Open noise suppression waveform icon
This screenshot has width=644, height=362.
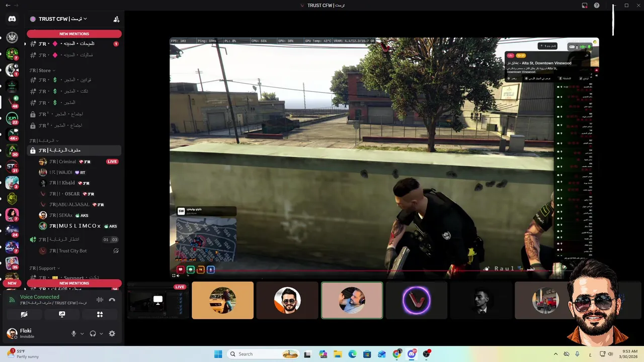[100, 300]
